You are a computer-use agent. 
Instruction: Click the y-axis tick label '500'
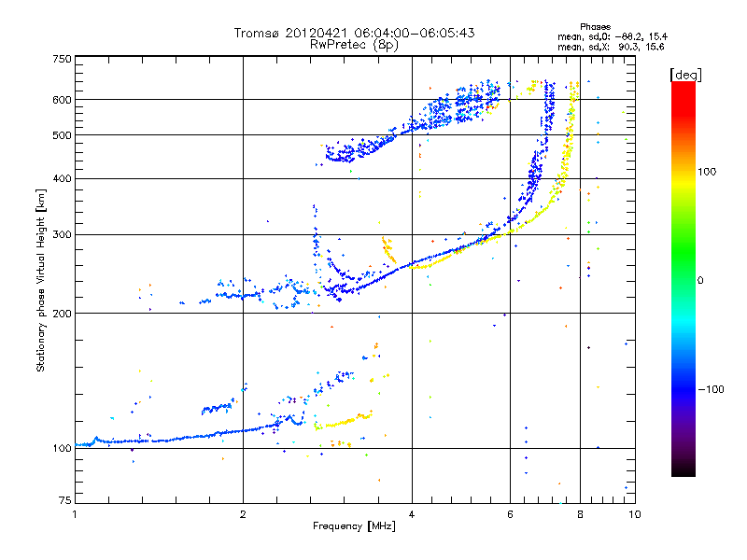click(x=63, y=135)
